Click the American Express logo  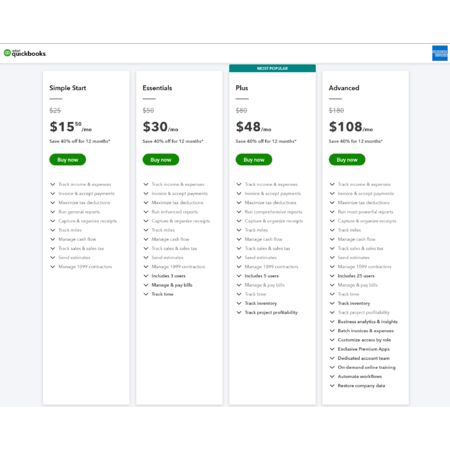click(440, 53)
